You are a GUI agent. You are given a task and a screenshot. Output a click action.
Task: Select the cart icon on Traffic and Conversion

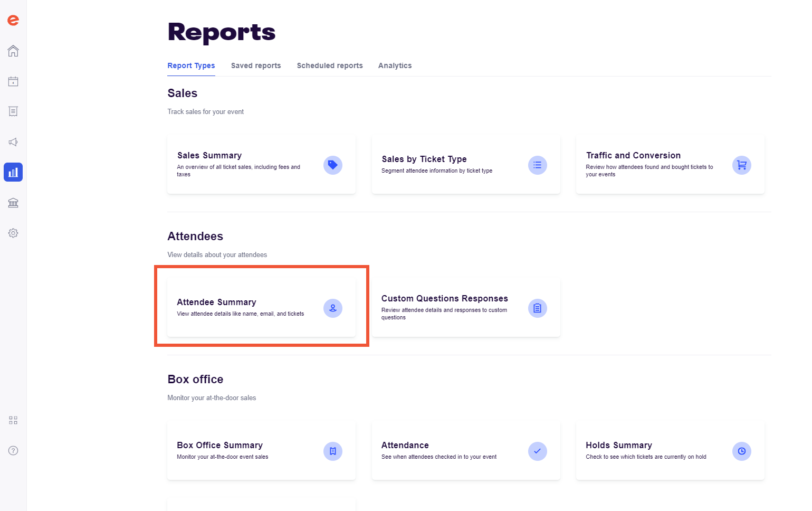pos(741,165)
